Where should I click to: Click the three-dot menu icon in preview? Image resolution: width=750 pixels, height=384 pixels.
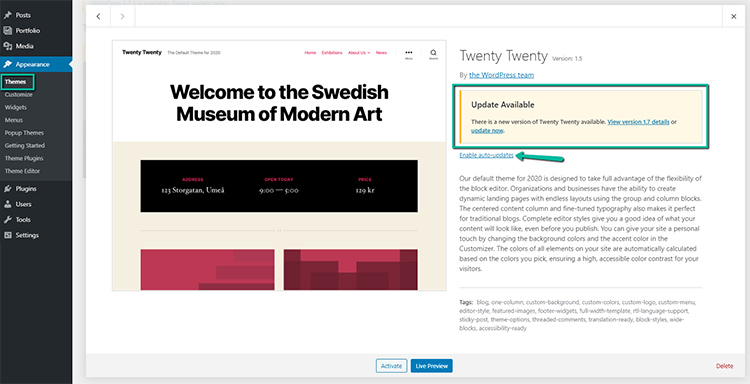click(409, 54)
